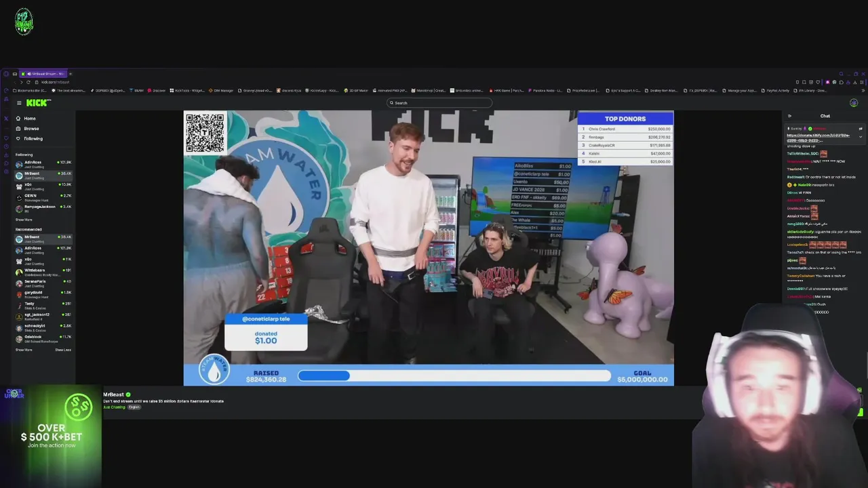The image size is (868, 488).
Task: Click MrBeast streamer name below video
Action: pyautogui.click(x=113, y=394)
